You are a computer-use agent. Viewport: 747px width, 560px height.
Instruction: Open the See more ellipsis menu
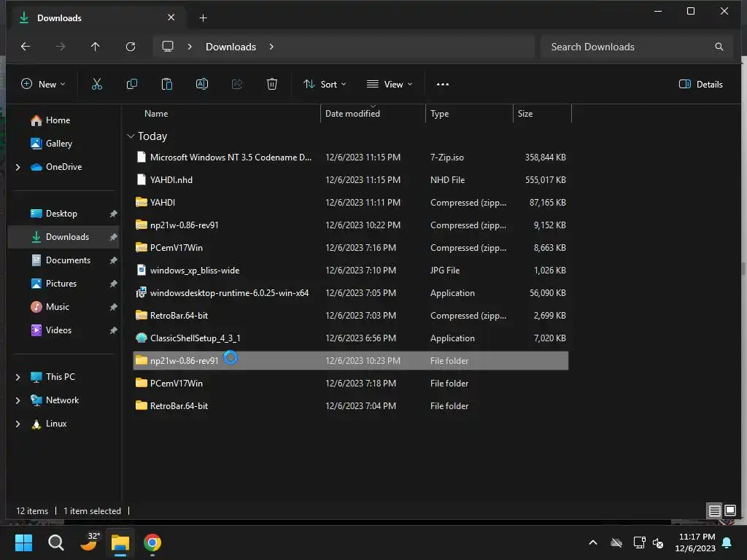coord(443,85)
